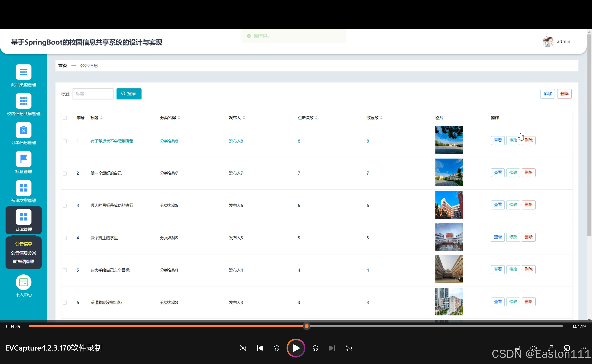Check the row for 做一个最好的自己
592x364 pixels.
pos(65,173)
